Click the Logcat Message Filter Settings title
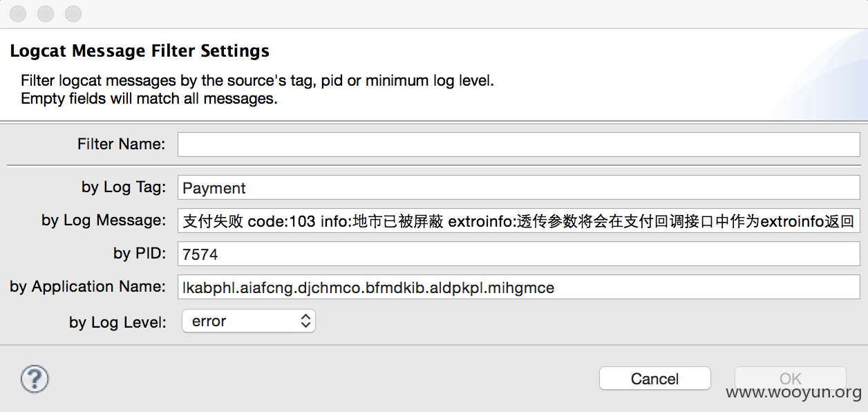The height and width of the screenshot is (412, 868). click(140, 50)
